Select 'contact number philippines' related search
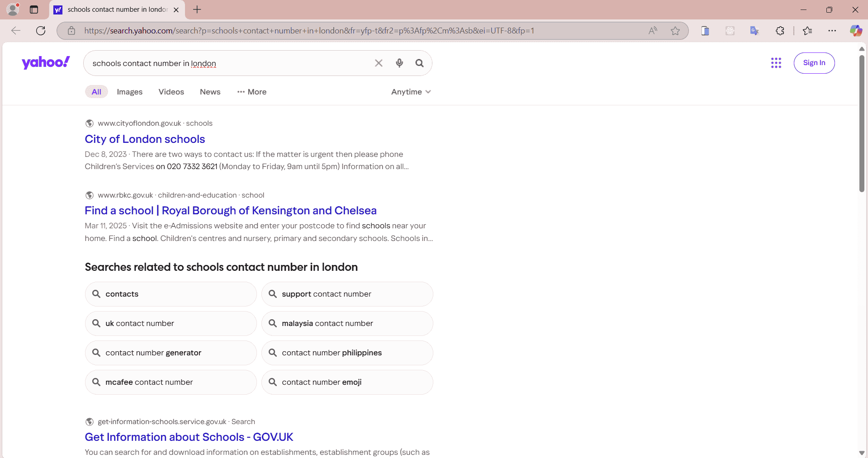Screen dimensions: 868x458 347,353
